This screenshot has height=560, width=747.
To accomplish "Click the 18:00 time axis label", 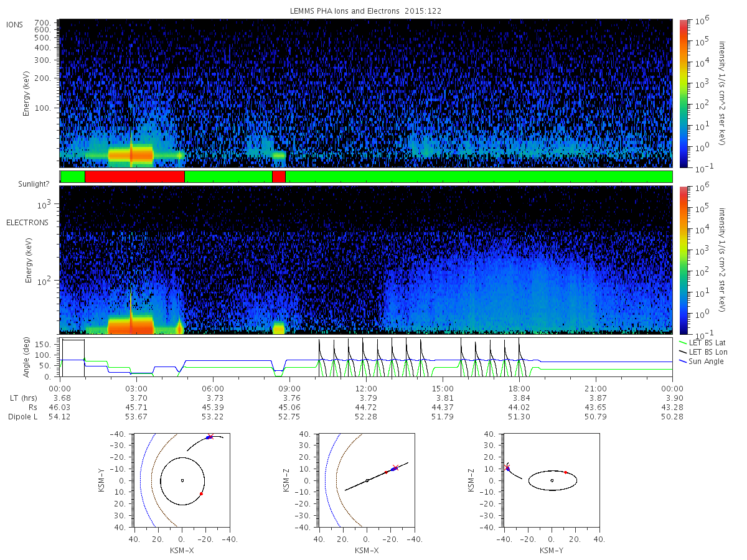I will [519, 389].
